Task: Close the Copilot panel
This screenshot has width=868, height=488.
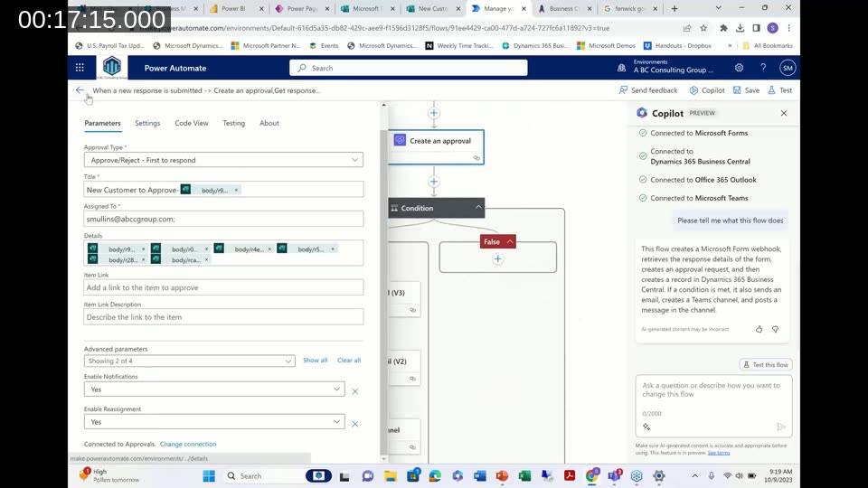Action: (784, 113)
